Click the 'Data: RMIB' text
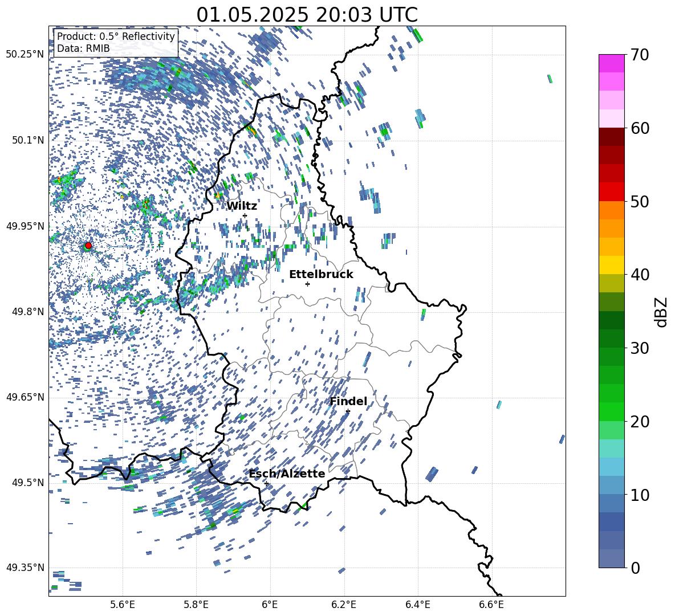675x616 pixels. tap(83, 48)
